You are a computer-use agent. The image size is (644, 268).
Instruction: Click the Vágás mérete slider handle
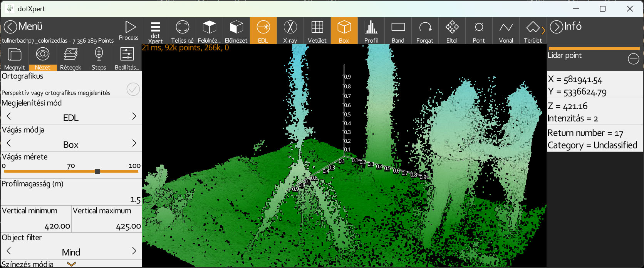point(97,171)
